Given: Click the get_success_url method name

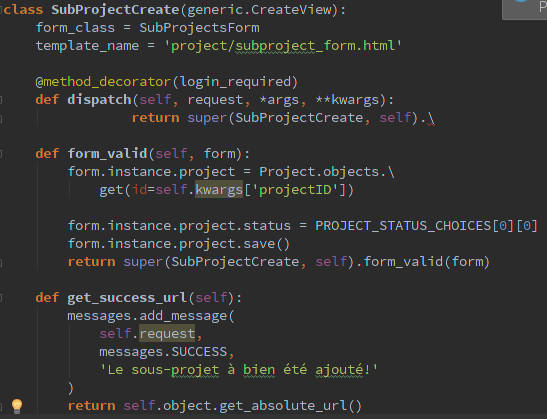Looking at the screenshot, I should point(127,298).
